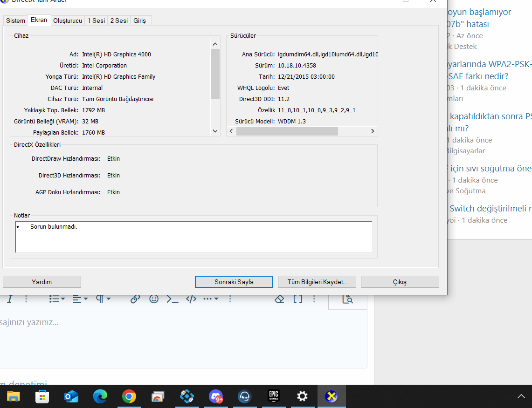This screenshot has width=532, height=408.
Task: Click inside the Notlar text box
Action: tap(194, 237)
